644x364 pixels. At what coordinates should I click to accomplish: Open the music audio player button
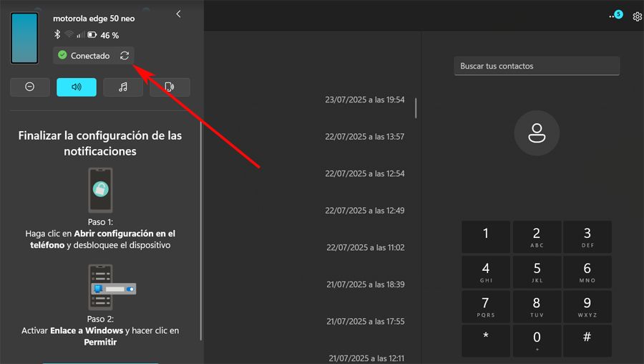(123, 87)
